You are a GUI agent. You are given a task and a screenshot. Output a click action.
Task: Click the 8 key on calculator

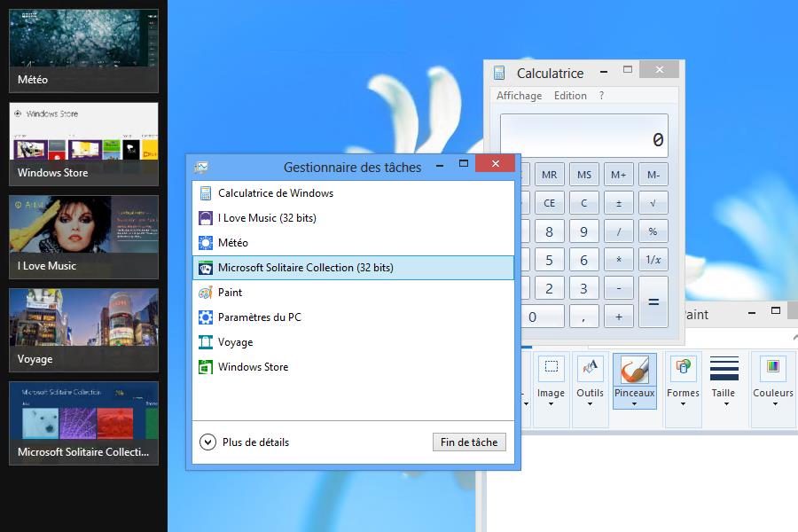click(549, 231)
